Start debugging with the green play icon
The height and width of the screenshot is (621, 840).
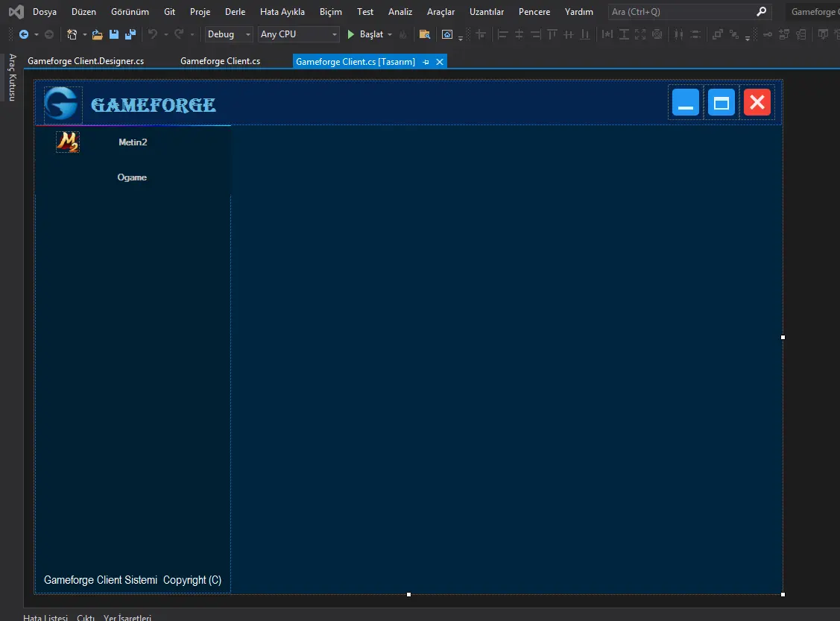tap(351, 34)
